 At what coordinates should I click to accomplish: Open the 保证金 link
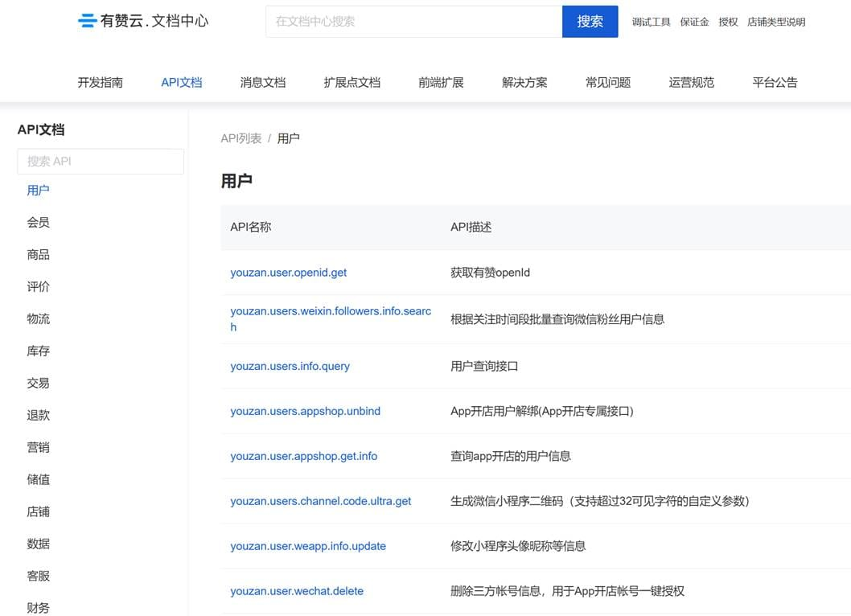point(694,22)
